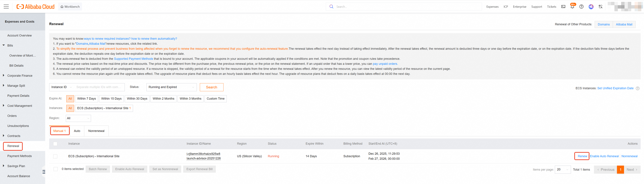This screenshot has width=644, height=184.
Task: Open notifications bell with 99+ badge
Action: pyautogui.click(x=572, y=7)
